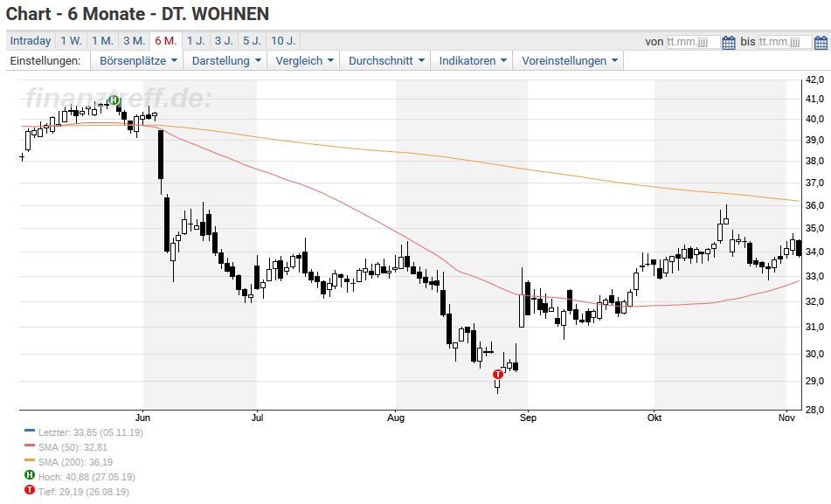Click the 42,0 price axis label
The height and width of the screenshot is (504, 831).
pyautogui.click(x=814, y=79)
